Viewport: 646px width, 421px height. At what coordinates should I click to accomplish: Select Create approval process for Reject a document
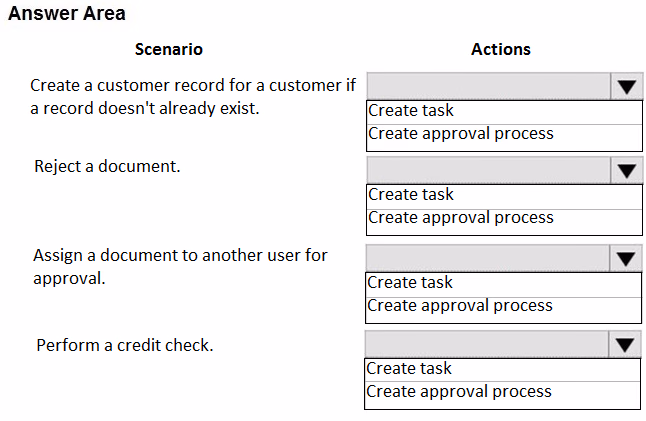[504, 219]
